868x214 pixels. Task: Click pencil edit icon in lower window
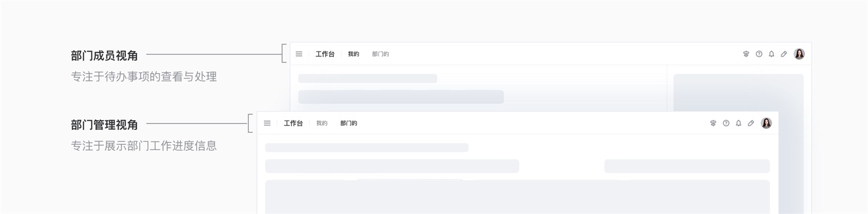[x=751, y=123]
